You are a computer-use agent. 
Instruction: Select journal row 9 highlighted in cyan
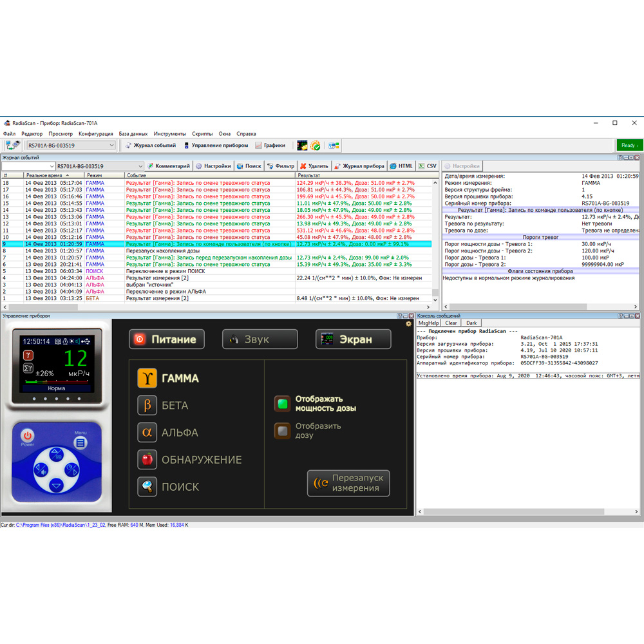(193, 244)
